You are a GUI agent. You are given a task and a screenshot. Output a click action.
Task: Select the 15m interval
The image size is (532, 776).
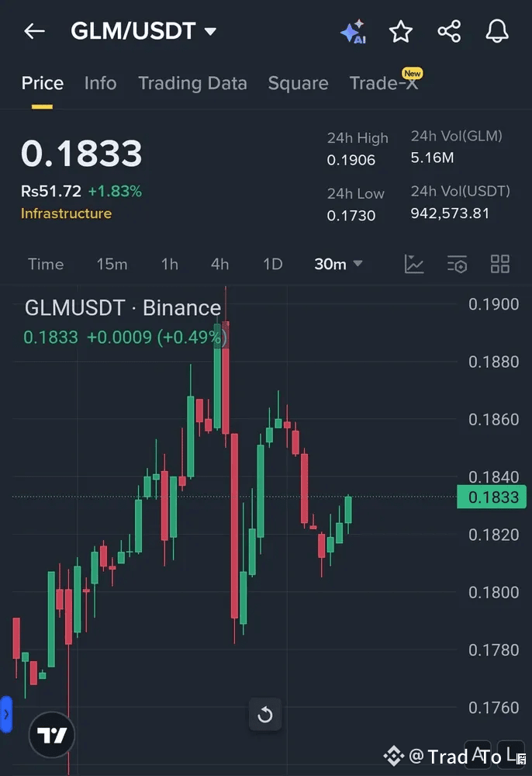point(112,264)
